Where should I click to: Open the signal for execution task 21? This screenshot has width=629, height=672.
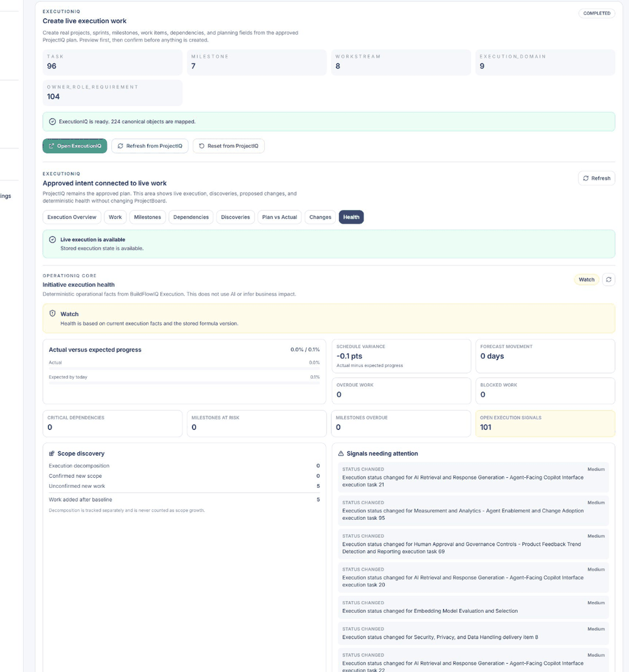tap(473, 477)
